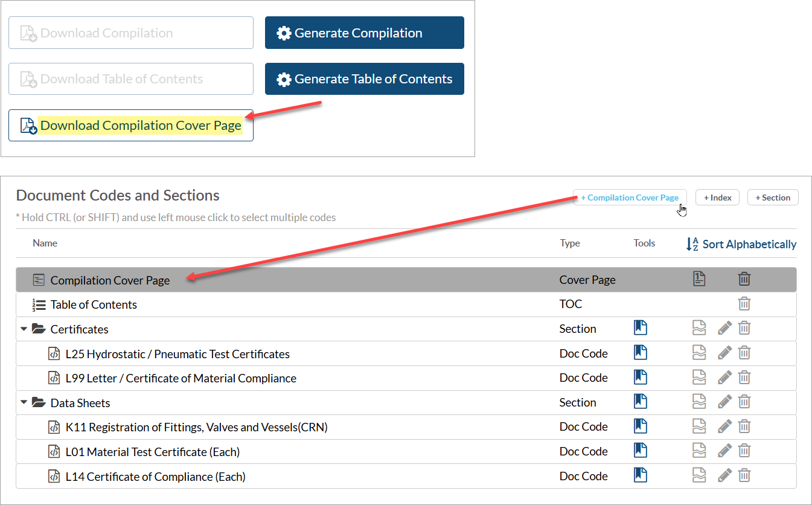Click the Cover Page type cell
Image resolution: width=812 pixels, height=505 pixels.
click(587, 280)
